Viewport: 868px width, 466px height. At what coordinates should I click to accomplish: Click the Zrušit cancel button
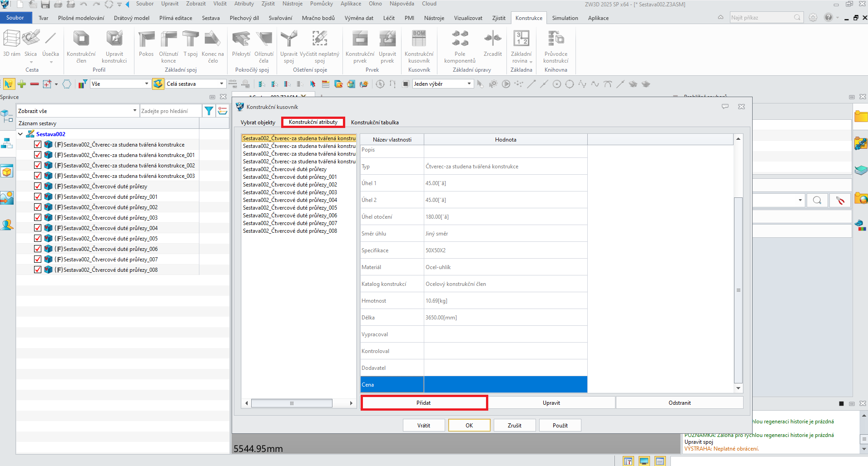pyautogui.click(x=515, y=426)
